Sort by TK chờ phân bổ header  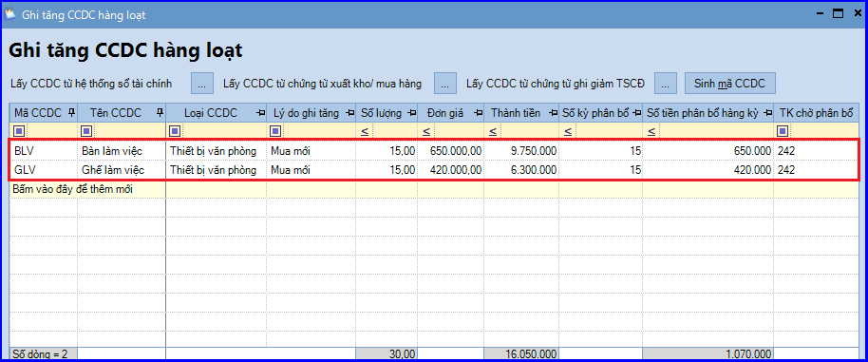(817, 113)
